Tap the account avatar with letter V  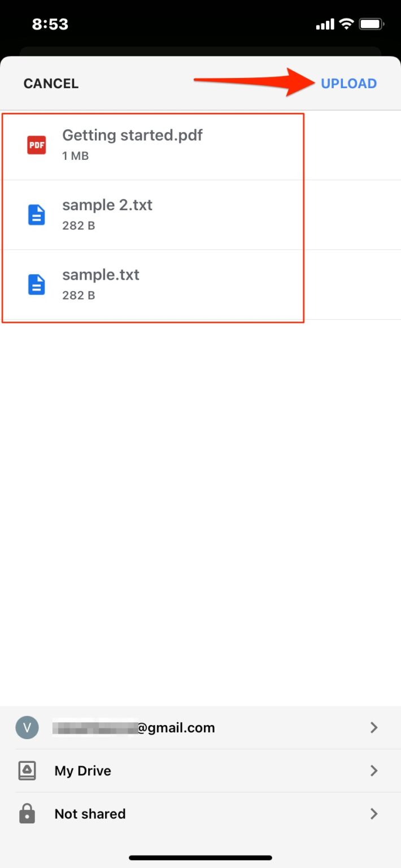pyautogui.click(x=27, y=728)
